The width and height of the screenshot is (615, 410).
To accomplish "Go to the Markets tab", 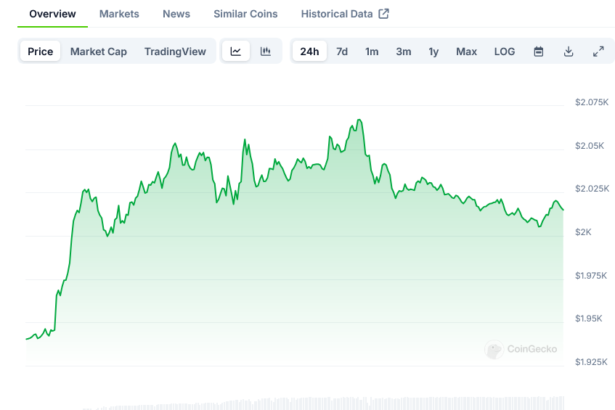I will (119, 14).
